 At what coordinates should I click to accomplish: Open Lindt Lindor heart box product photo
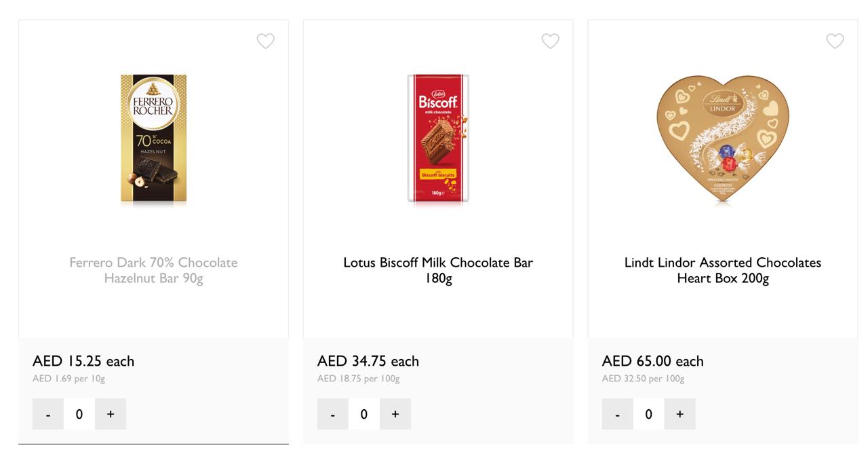coord(723,138)
